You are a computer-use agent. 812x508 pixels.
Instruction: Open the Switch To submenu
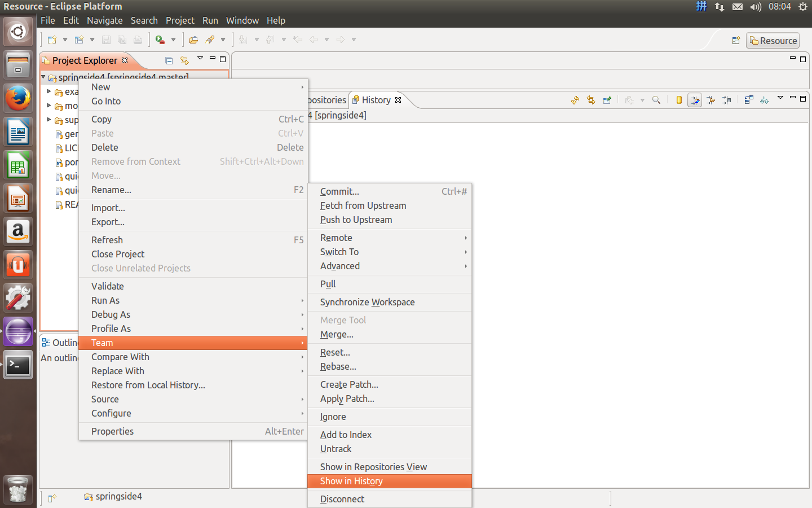[x=390, y=252]
